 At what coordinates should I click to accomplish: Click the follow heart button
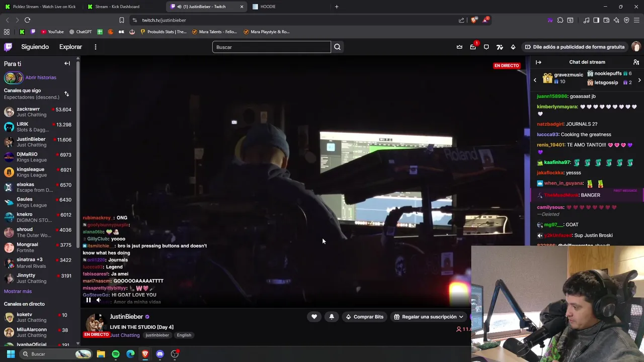tap(314, 317)
